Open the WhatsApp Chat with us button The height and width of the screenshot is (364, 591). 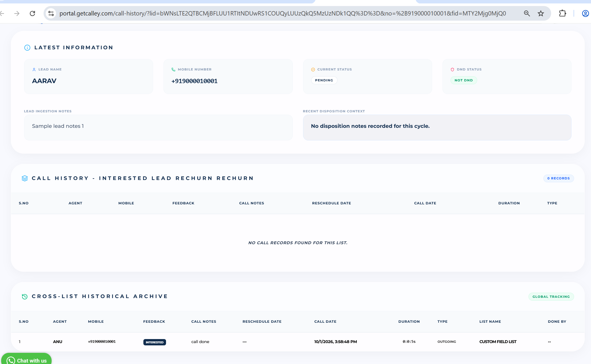pyautogui.click(x=26, y=359)
